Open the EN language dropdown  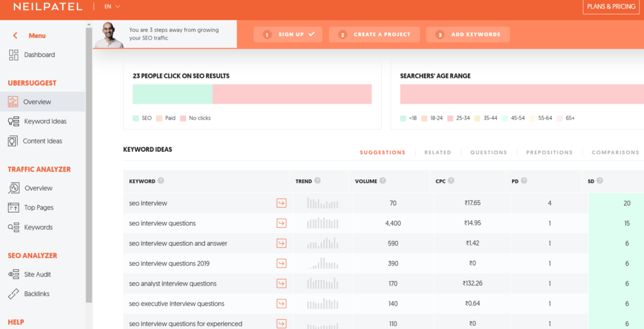[112, 6]
